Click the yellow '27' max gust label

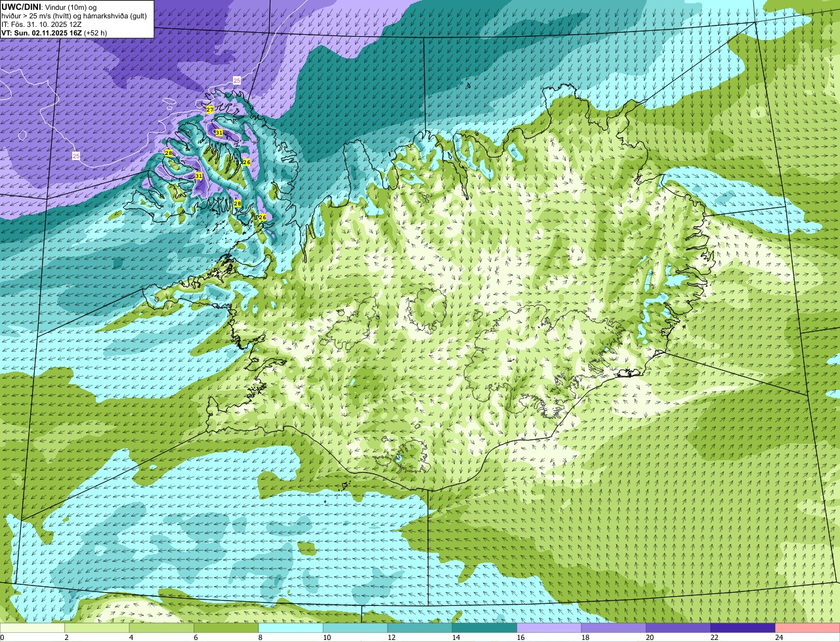[210, 110]
